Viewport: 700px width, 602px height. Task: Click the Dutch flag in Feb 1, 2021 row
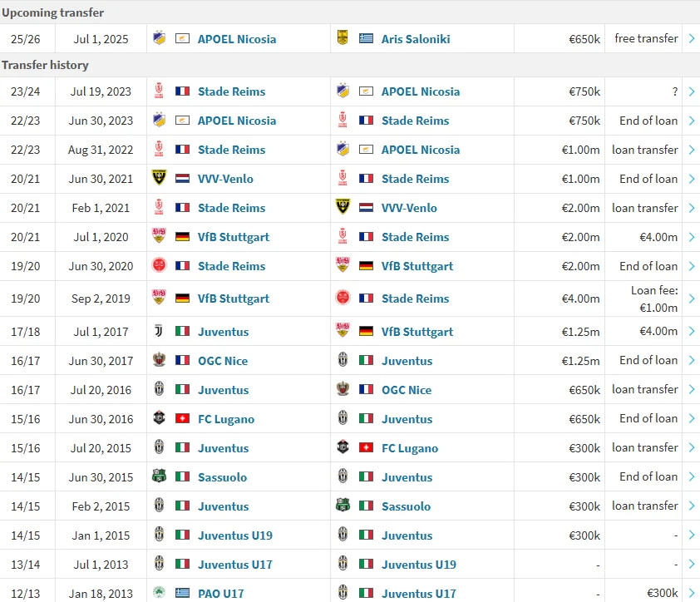pyautogui.click(x=366, y=208)
